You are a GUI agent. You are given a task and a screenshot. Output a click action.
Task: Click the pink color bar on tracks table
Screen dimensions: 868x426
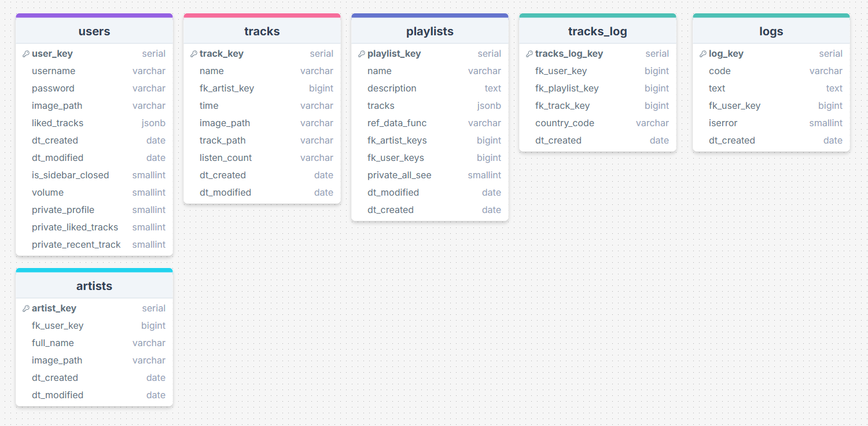[x=262, y=16]
